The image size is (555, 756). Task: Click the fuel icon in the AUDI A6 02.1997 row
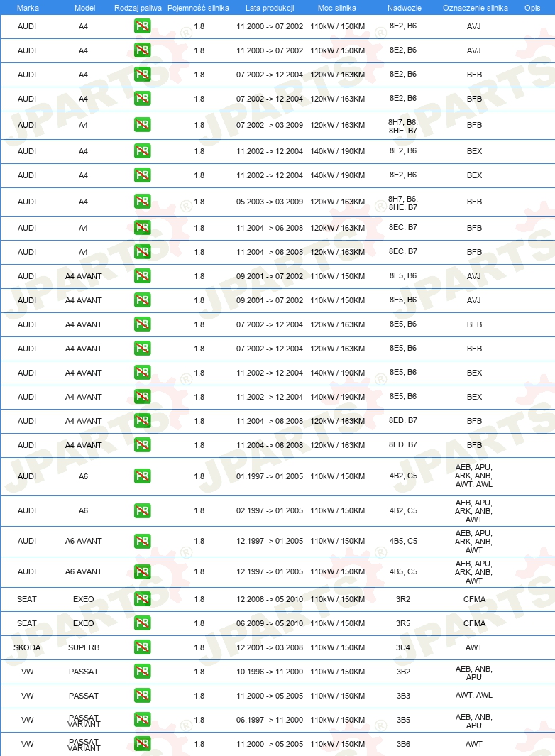[142, 510]
